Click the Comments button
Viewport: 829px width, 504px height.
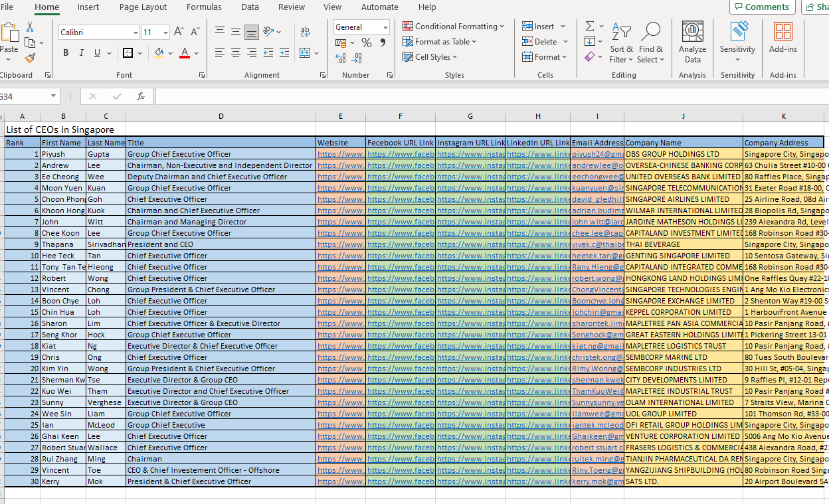point(763,7)
